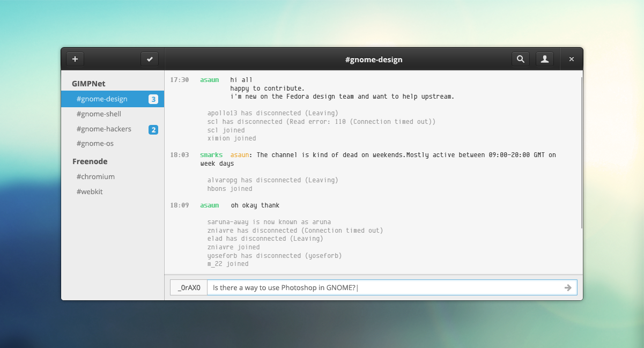Click "apollo13 has disconnected (Leaving)" status line
This screenshot has width=644, height=348.
click(273, 113)
